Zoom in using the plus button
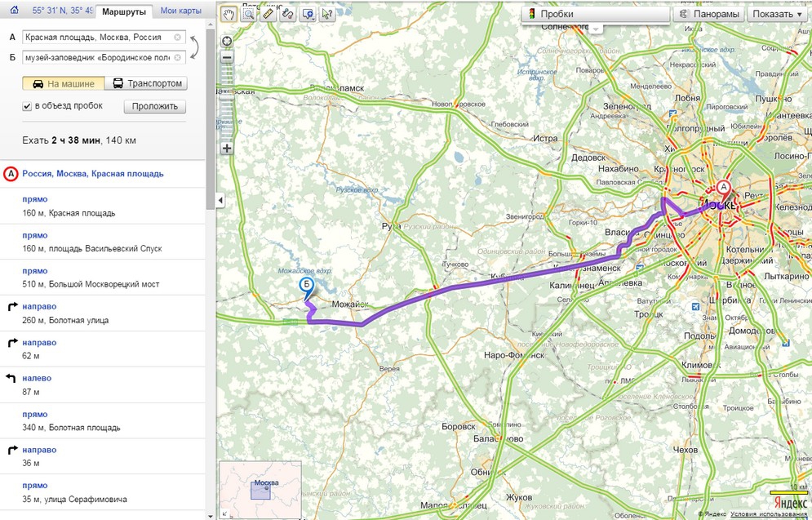 [227, 148]
